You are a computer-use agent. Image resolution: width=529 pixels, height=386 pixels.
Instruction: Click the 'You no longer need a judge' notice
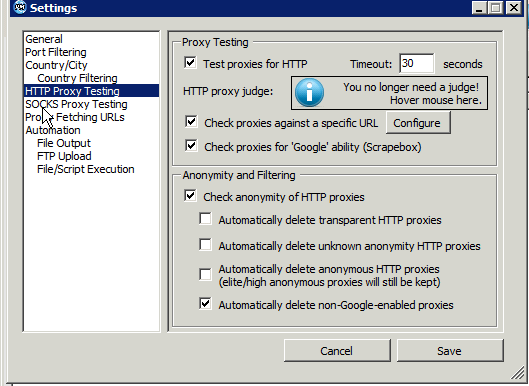(389, 93)
